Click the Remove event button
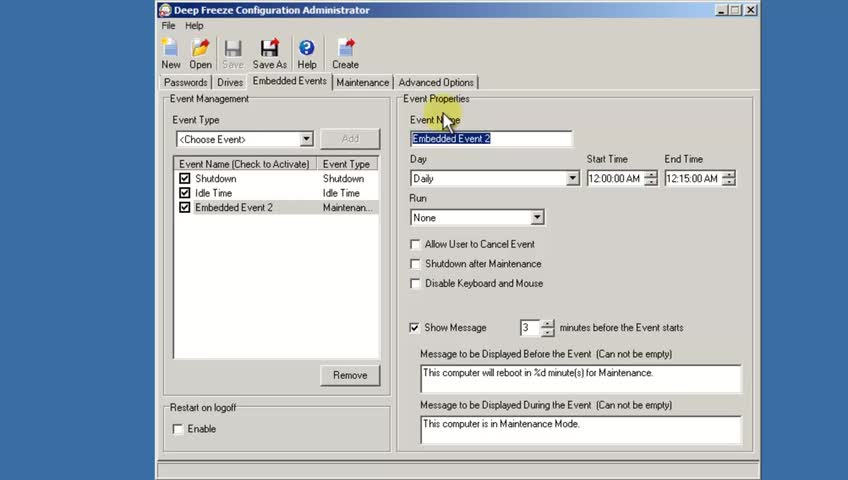This screenshot has width=848, height=480. click(350, 375)
